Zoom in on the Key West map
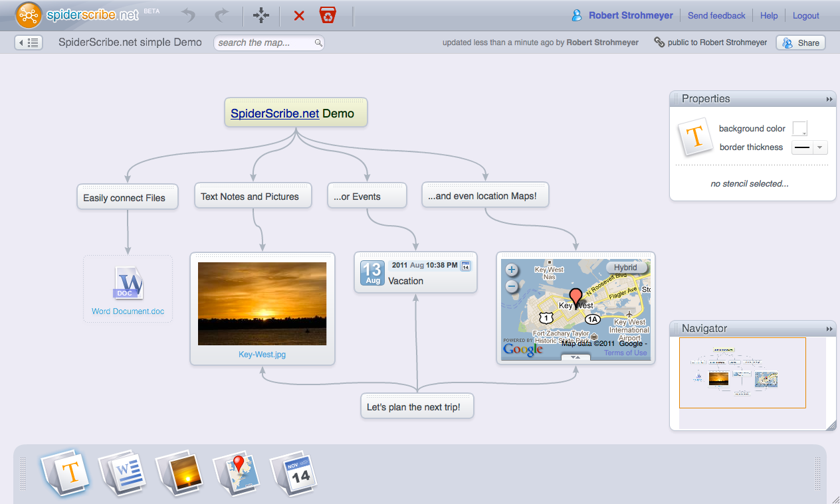 [512, 270]
